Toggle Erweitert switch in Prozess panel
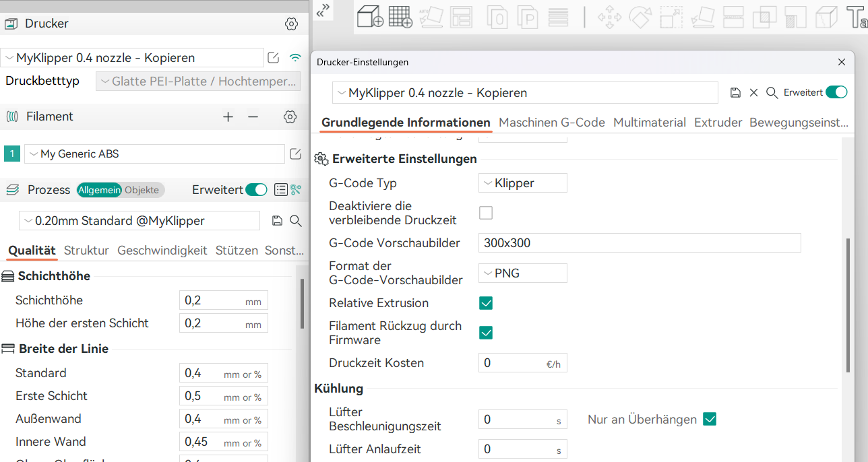Viewport: 868px width, 462px height. pyautogui.click(x=256, y=190)
